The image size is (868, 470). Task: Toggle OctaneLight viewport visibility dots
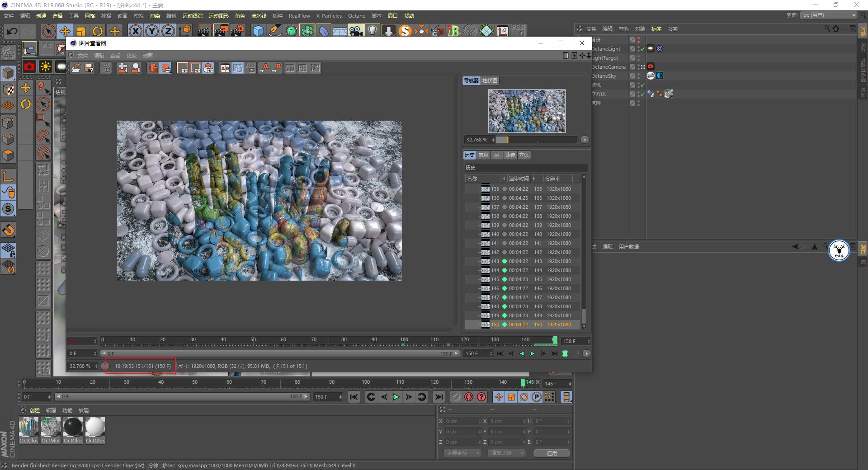coord(638,48)
